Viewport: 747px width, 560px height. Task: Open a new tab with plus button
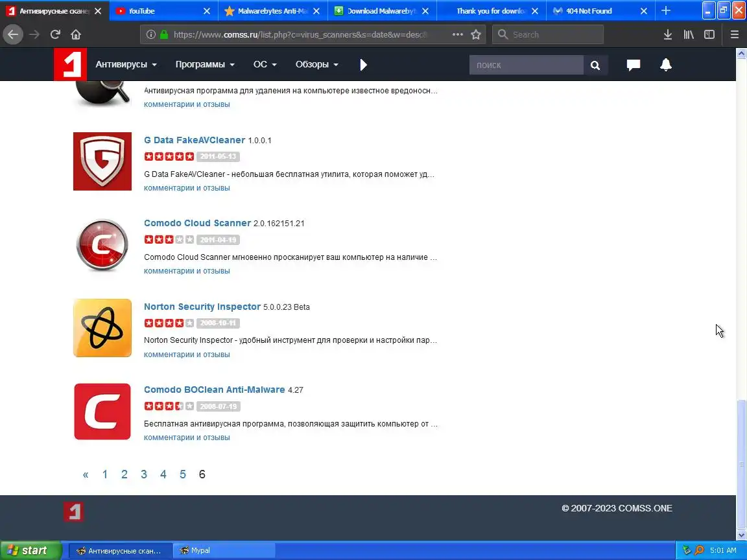pyautogui.click(x=666, y=10)
